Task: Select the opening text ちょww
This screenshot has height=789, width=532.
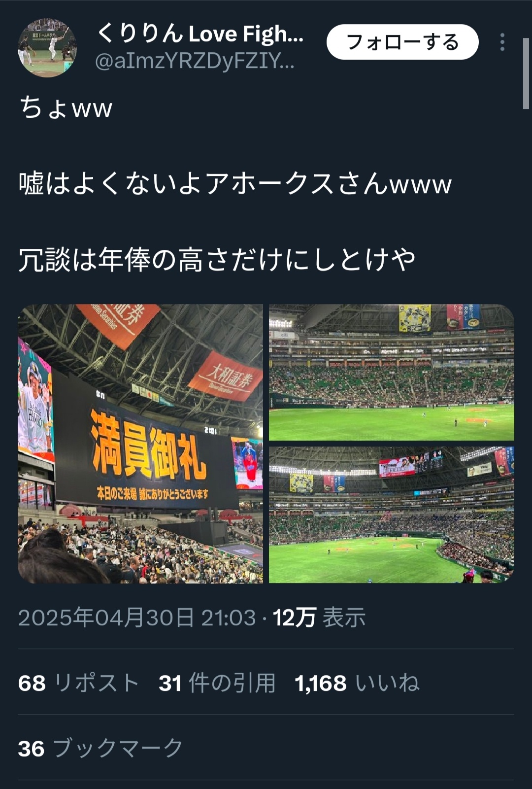Action: tap(66, 107)
